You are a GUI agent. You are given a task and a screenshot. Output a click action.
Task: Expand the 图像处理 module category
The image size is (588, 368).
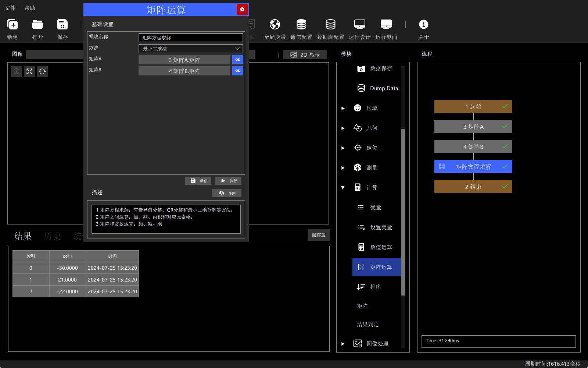pos(343,344)
